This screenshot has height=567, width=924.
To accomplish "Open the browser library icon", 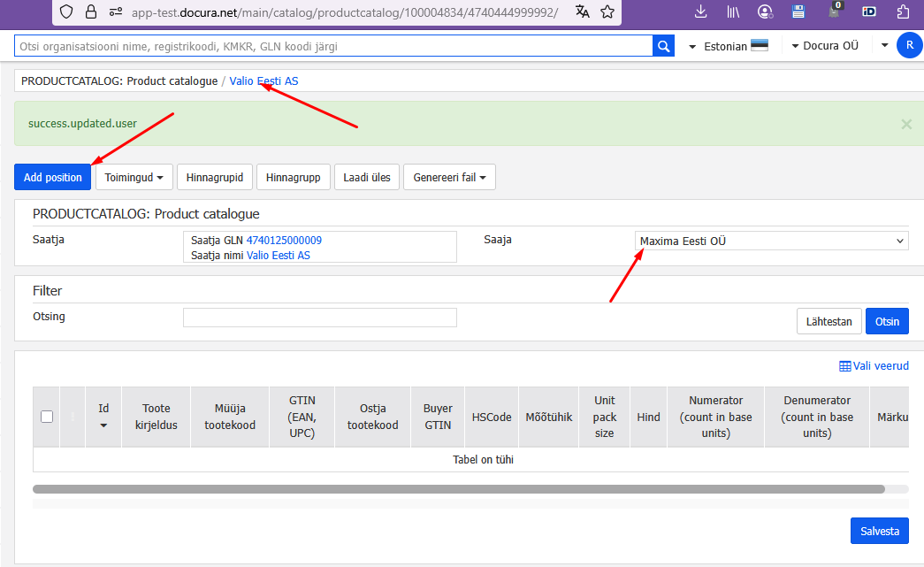I will 733,11.
